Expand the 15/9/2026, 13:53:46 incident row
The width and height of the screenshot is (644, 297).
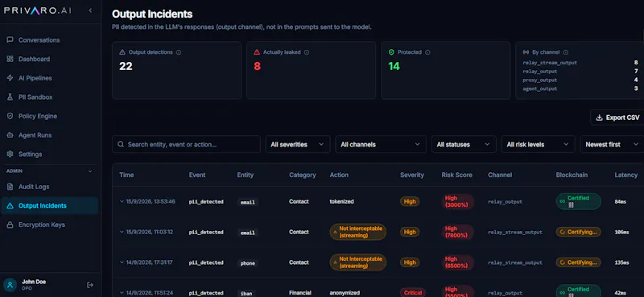[x=122, y=201]
